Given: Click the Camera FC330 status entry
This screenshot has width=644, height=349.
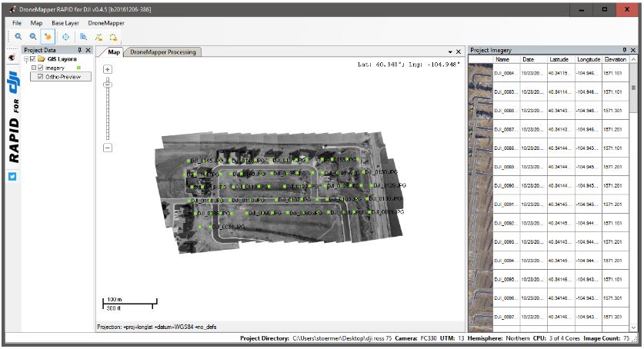Looking at the screenshot, I should (416, 338).
